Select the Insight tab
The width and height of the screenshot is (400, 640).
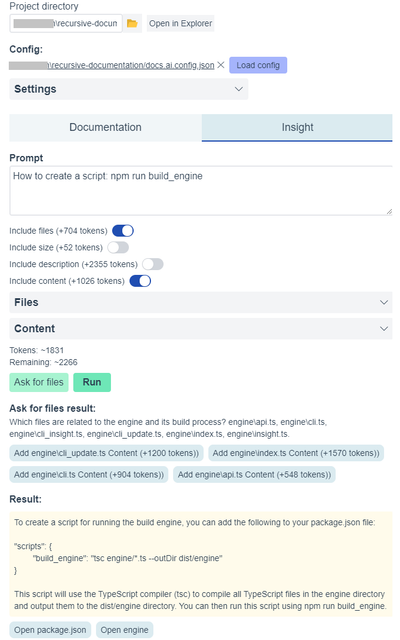point(297,127)
